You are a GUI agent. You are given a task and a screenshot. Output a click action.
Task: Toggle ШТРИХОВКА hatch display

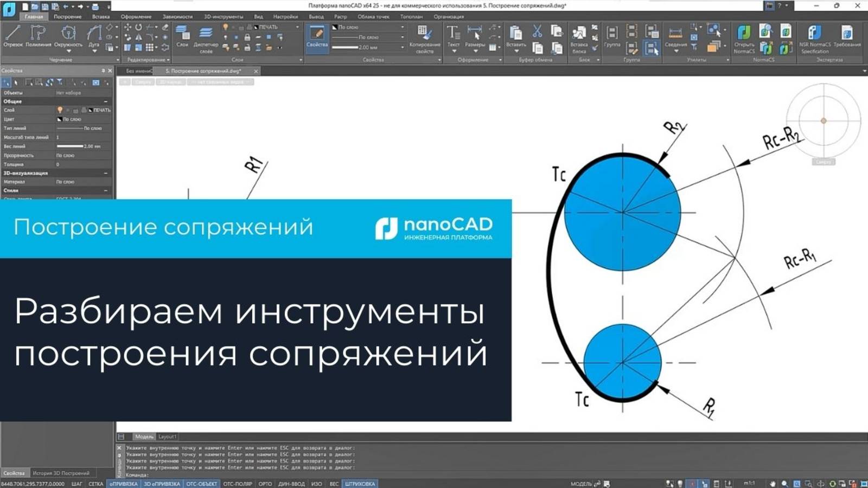pyautogui.click(x=360, y=484)
